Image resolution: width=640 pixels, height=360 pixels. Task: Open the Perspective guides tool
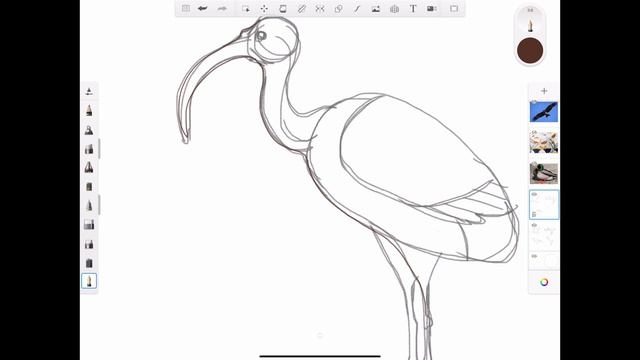tap(394, 8)
